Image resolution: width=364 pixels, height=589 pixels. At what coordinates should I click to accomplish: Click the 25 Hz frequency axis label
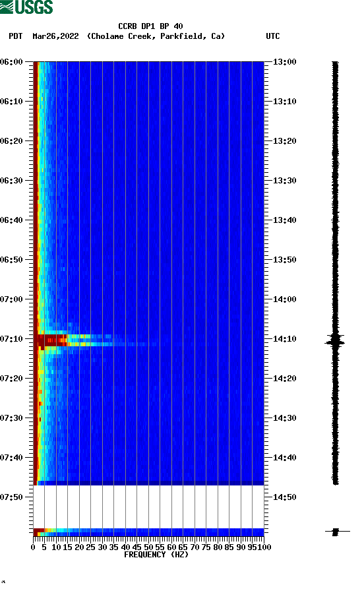(x=90, y=547)
